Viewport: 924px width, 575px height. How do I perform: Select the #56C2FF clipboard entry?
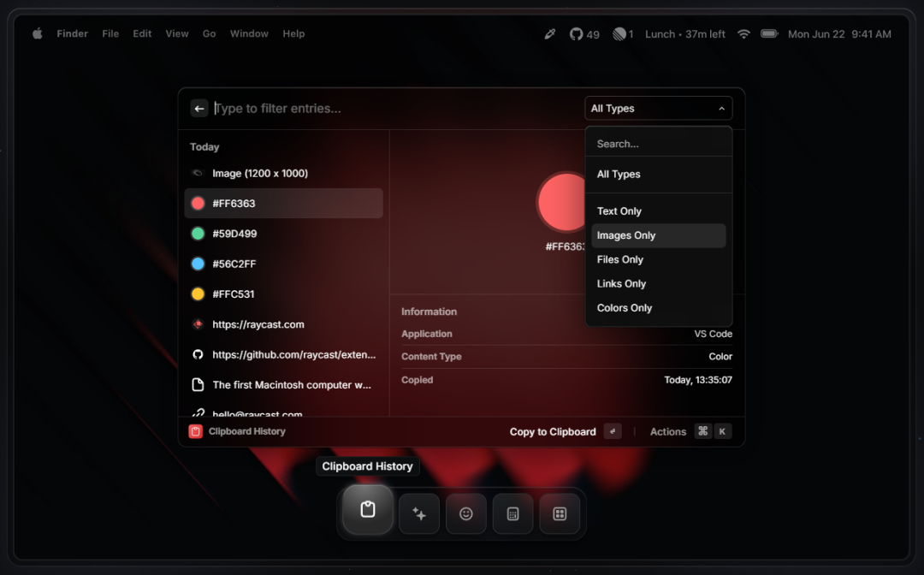[x=283, y=264]
